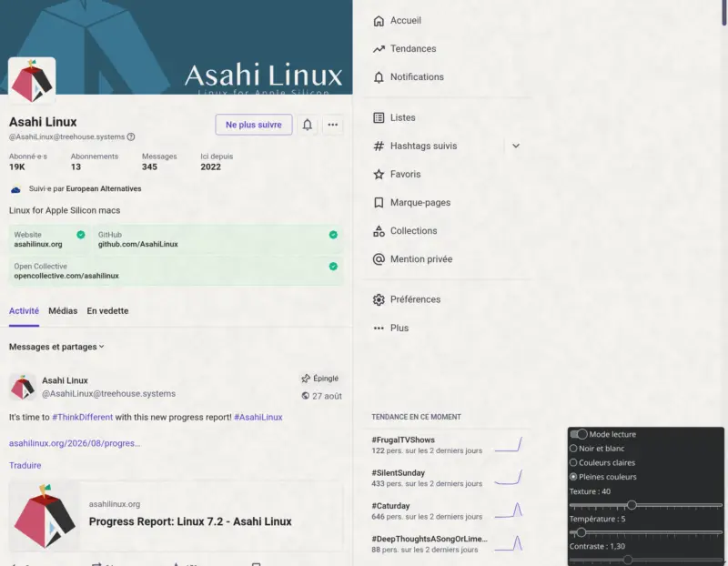Click the Asahi Linux author name on post
728x566 pixels.
pos(65,380)
